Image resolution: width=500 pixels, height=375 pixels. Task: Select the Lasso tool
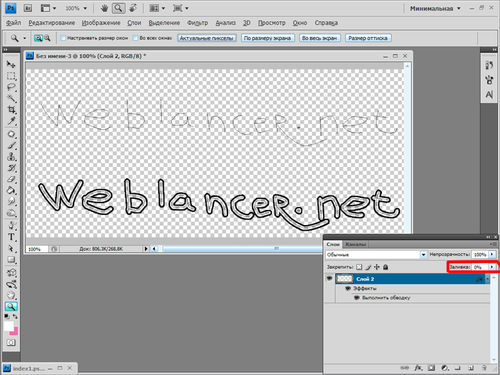pyautogui.click(x=12, y=87)
